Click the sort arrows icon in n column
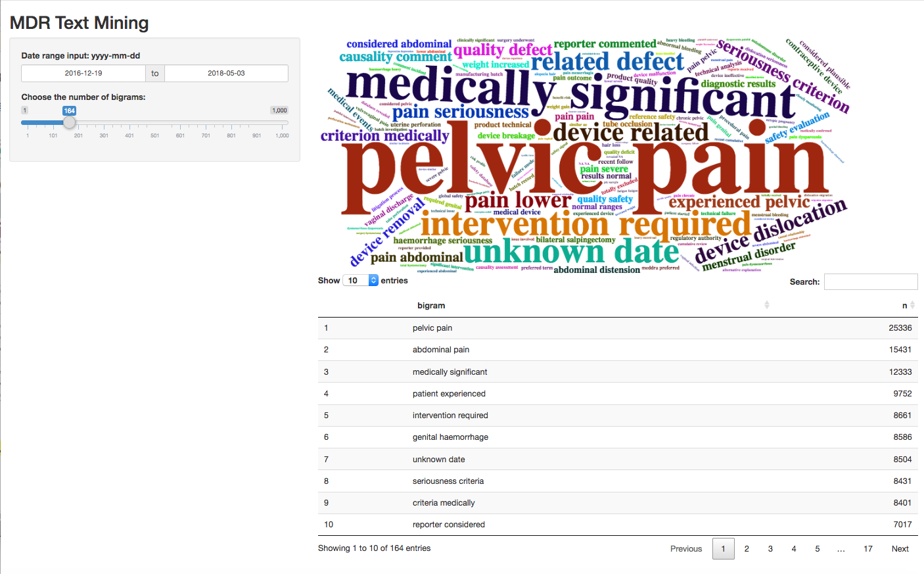Image resolution: width=924 pixels, height=574 pixels. coord(912,305)
